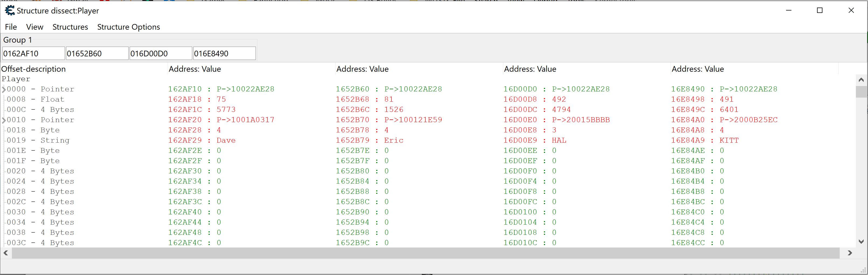Open the Structures menu
The height and width of the screenshot is (275, 868).
click(x=70, y=27)
